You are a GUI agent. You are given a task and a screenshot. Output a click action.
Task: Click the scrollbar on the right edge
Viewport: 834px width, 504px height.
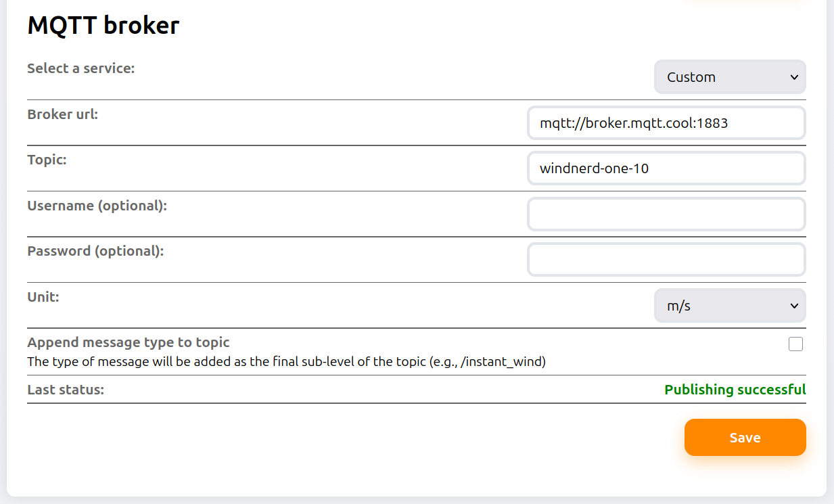click(831, 252)
